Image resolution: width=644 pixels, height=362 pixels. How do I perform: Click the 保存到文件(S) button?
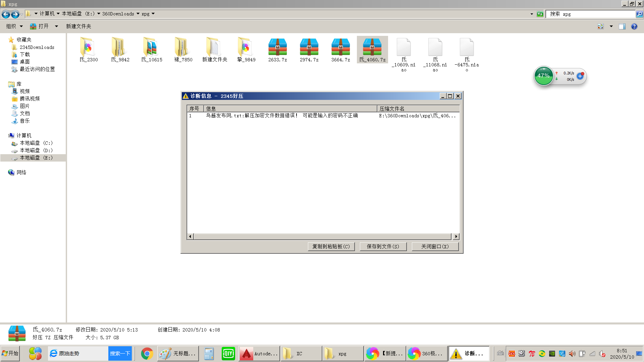point(383,246)
